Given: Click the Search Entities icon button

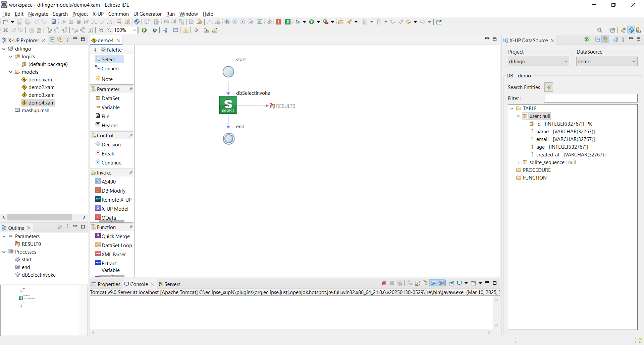Looking at the screenshot, I should (x=548, y=87).
